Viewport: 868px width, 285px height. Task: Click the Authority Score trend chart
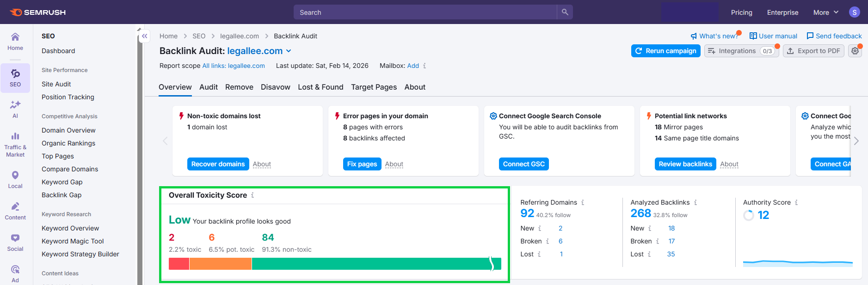(798, 263)
